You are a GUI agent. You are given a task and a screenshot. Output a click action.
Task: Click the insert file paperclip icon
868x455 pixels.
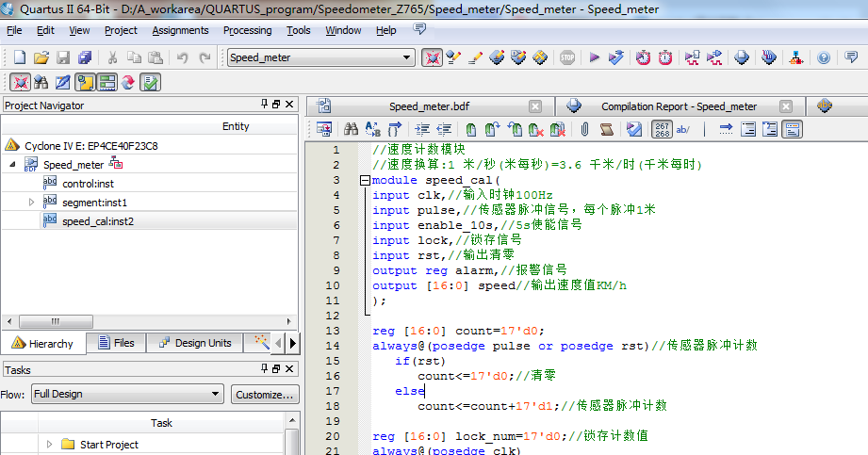click(584, 129)
